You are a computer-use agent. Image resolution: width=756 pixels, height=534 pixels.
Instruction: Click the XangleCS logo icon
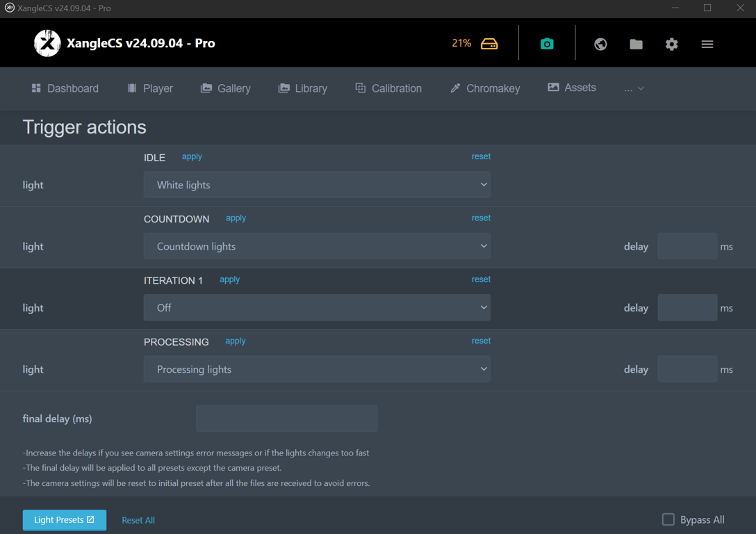point(47,43)
